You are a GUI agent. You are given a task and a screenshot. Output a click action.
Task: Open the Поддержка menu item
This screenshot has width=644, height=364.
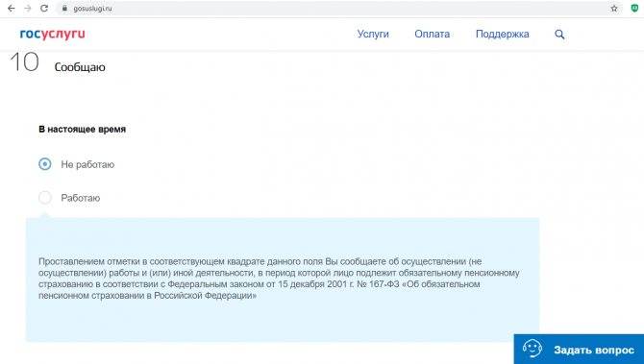[x=503, y=34]
